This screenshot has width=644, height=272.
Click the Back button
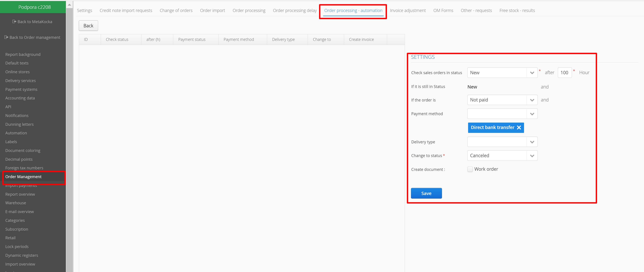[x=88, y=25]
